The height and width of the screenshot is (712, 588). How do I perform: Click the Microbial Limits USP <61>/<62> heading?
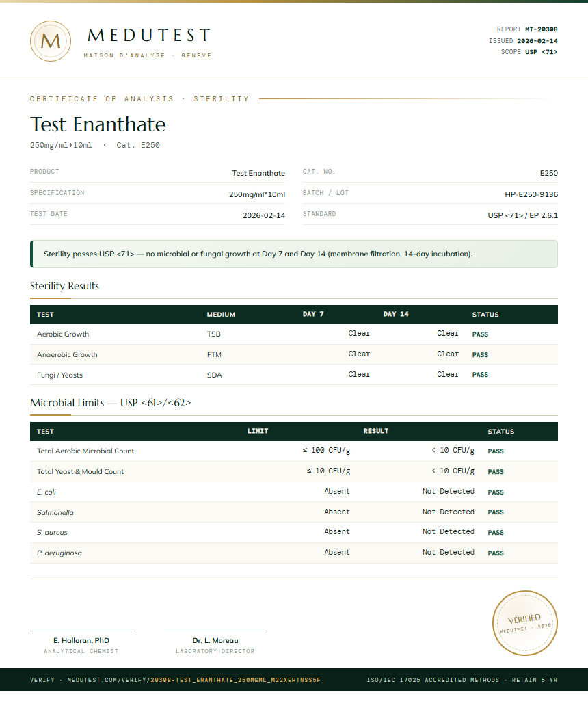(x=110, y=403)
